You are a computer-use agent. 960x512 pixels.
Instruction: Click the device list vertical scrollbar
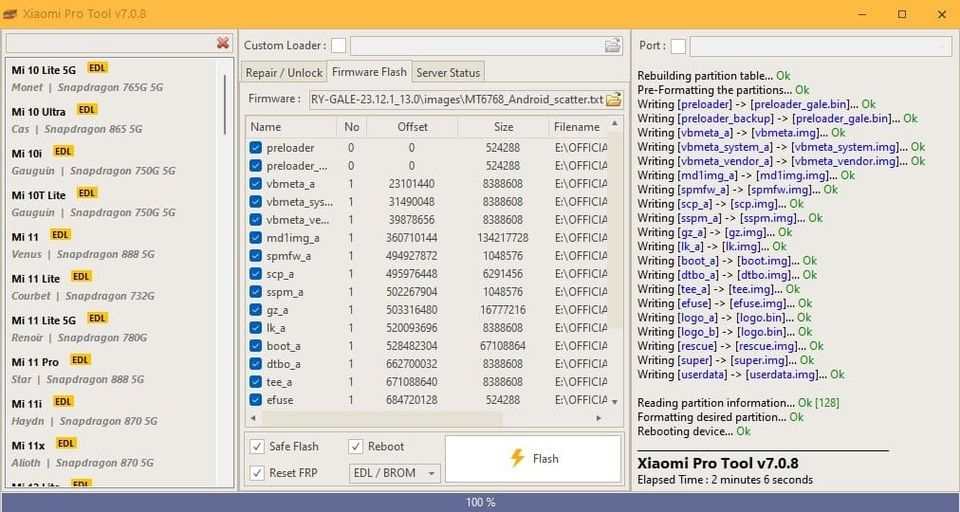tap(225, 104)
